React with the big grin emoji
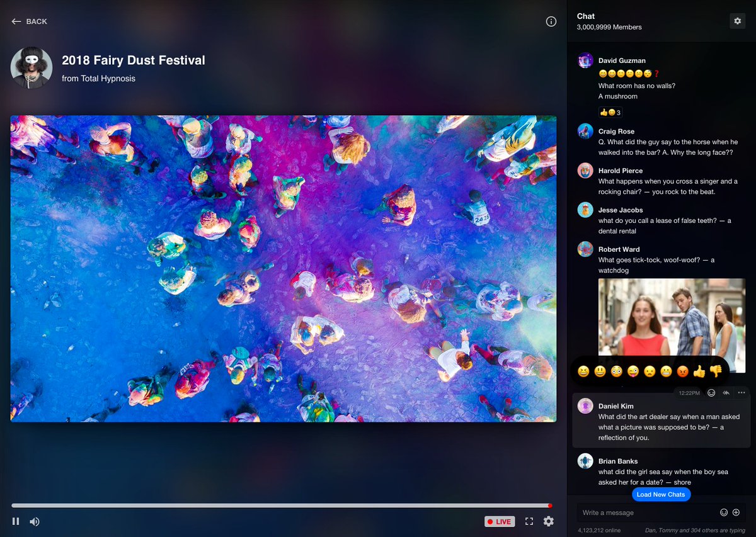Image resolution: width=756 pixels, height=537 pixels. click(600, 371)
